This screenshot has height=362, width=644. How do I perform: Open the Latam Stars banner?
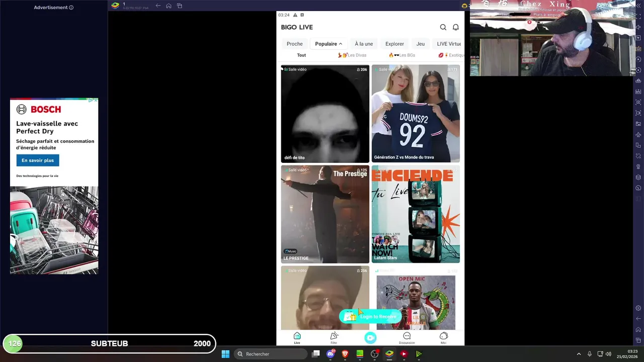(x=416, y=214)
